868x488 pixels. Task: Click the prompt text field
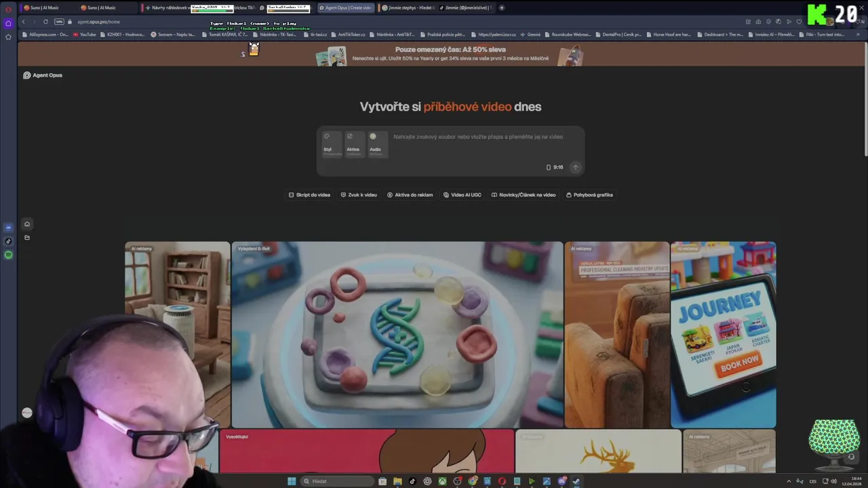pos(485,137)
